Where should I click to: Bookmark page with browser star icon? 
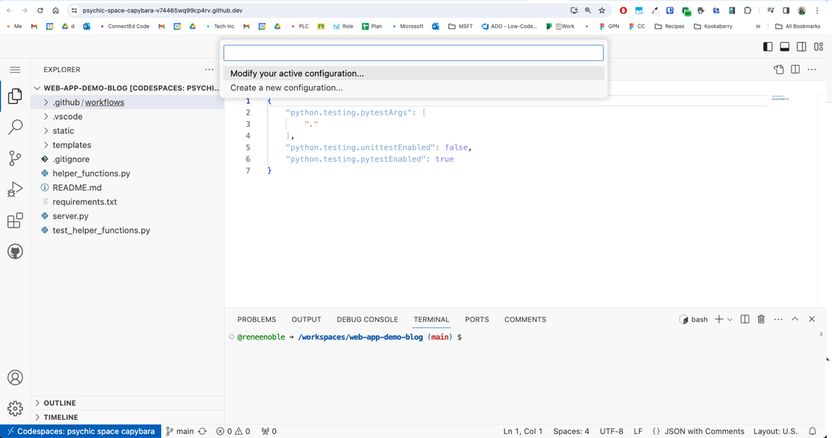(x=602, y=10)
